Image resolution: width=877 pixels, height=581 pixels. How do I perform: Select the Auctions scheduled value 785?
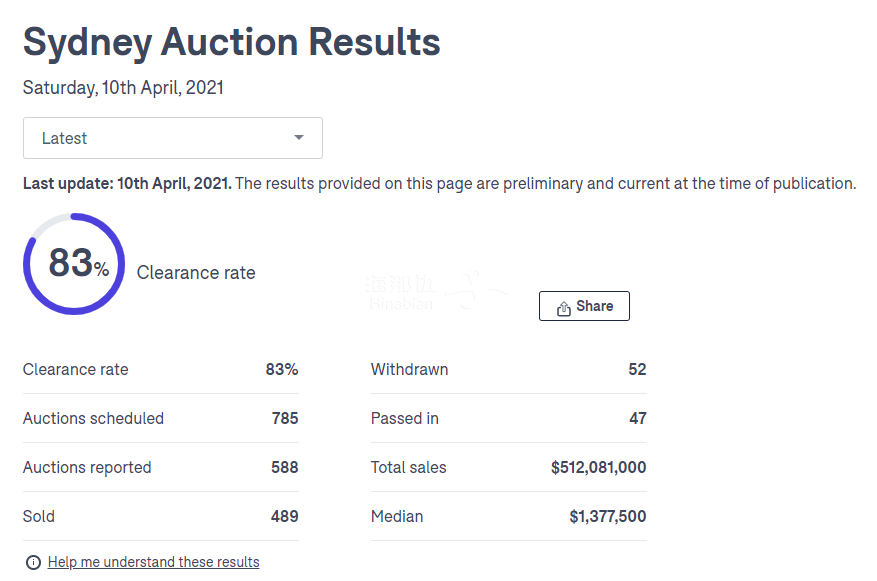[x=285, y=418]
